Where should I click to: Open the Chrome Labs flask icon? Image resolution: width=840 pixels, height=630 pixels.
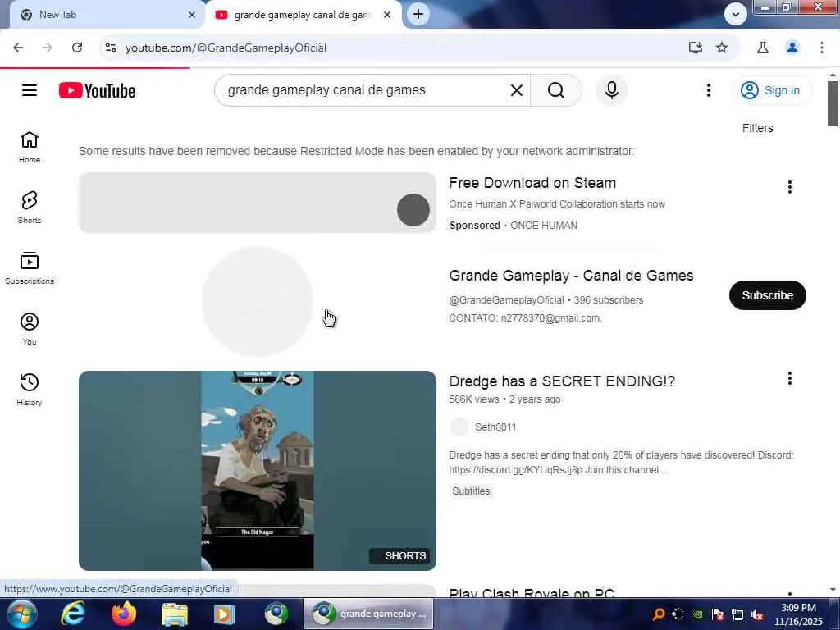pyautogui.click(x=763, y=48)
